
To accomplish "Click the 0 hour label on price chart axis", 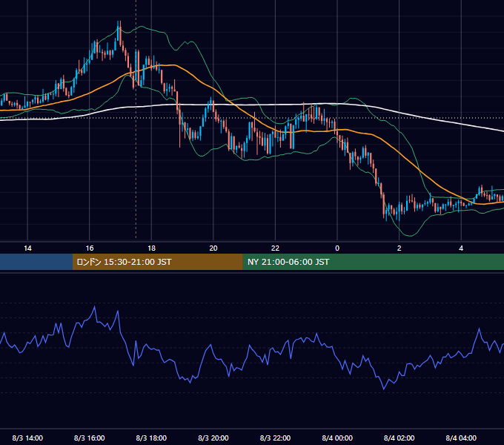I will coord(337,248).
